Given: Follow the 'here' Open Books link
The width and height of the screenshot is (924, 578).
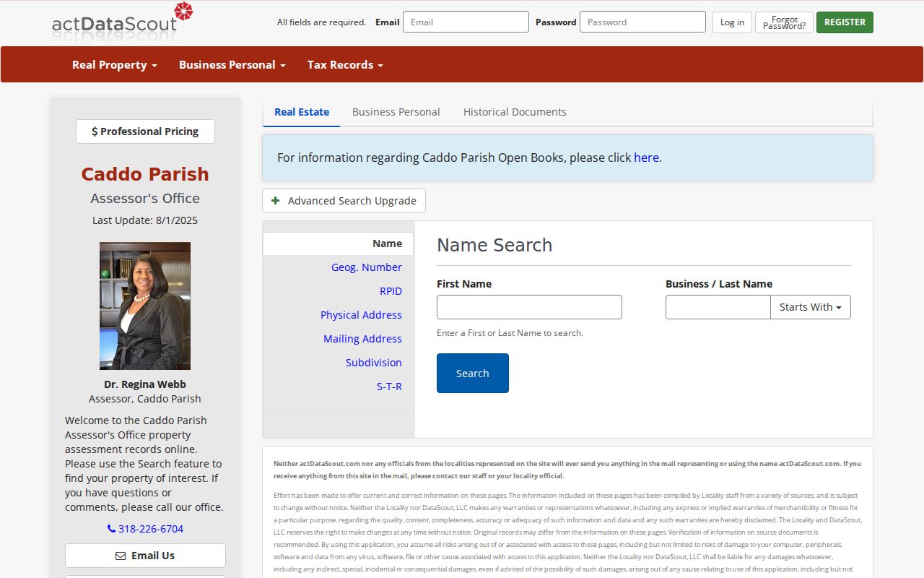Looking at the screenshot, I should pyautogui.click(x=646, y=158).
